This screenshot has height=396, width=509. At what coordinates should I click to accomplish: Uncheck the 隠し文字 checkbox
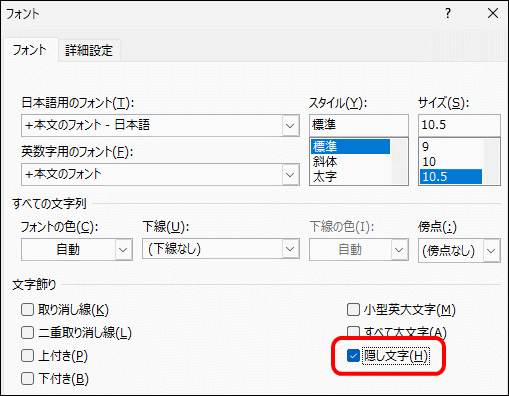coord(353,356)
